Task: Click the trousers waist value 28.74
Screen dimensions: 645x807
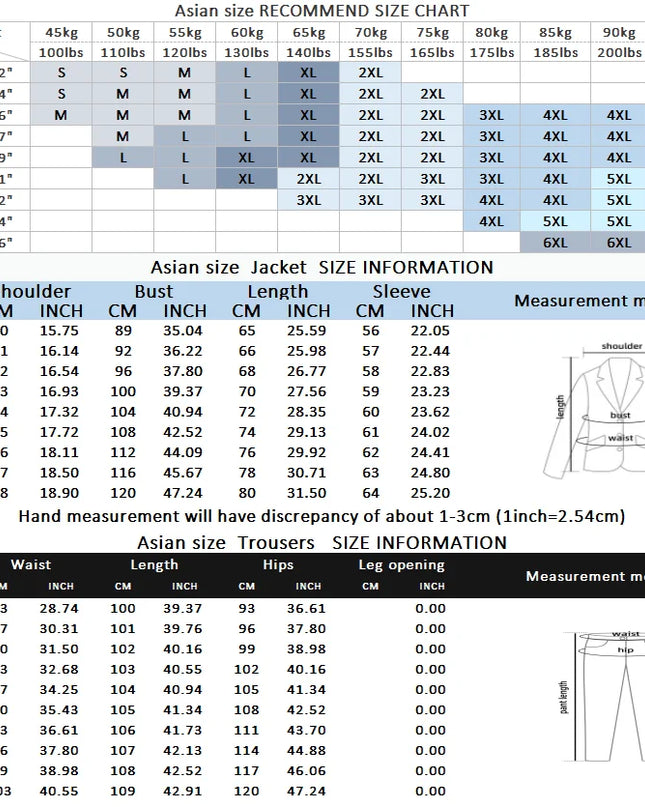Action: tap(59, 608)
